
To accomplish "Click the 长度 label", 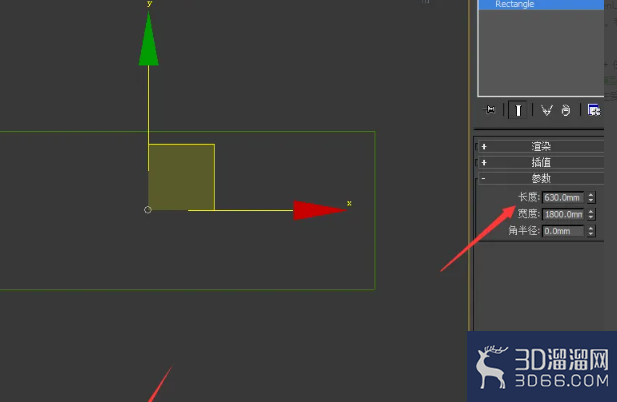I will [x=528, y=197].
